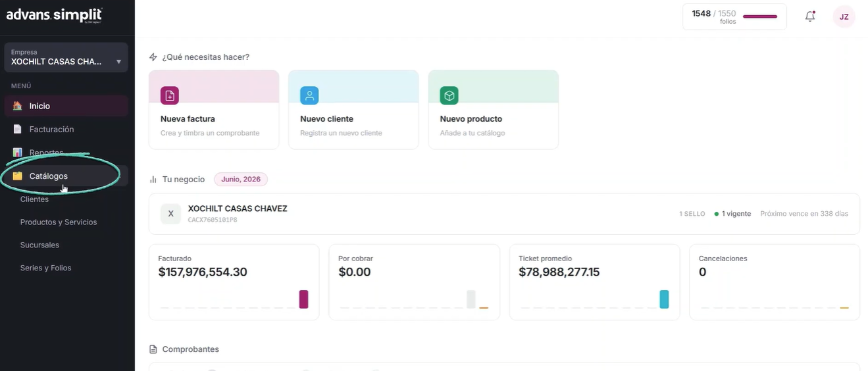Click the Nuevo cliente person icon
The width and height of the screenshot is (868, 371).
309,95
